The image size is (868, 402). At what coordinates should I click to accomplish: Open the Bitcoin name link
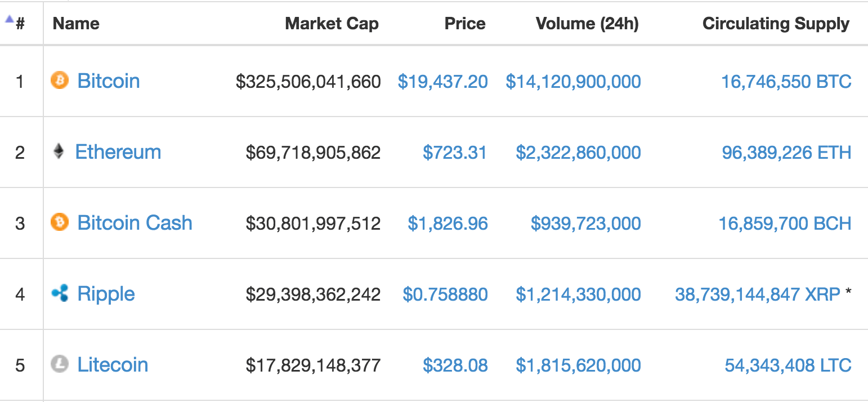(109, 81)
